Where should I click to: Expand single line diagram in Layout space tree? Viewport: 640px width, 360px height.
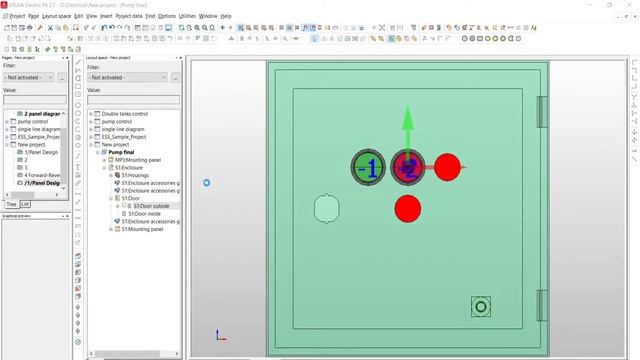point(91,129)
